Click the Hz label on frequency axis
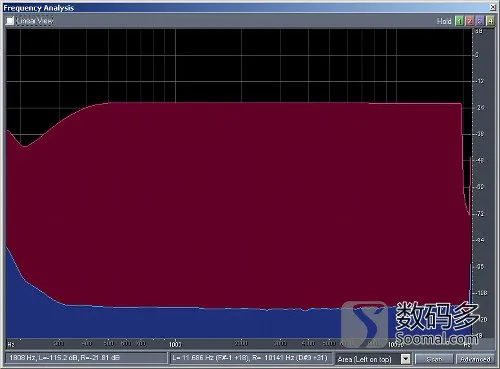This screenshot has width=500, height=369. pyautogui.click(x=11, y=344)
